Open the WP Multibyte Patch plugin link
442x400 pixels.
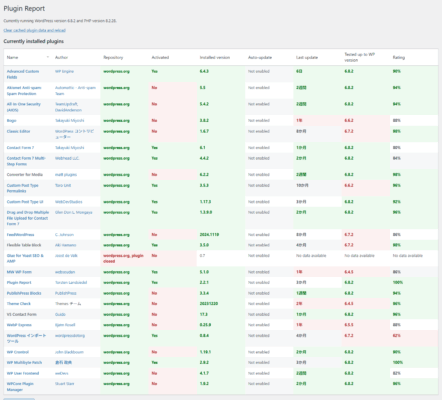click(x=24, y=363)
